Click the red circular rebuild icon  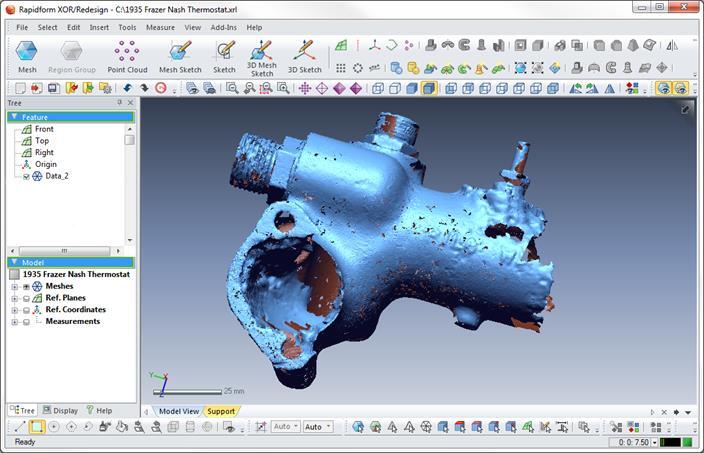click(161, 88)
